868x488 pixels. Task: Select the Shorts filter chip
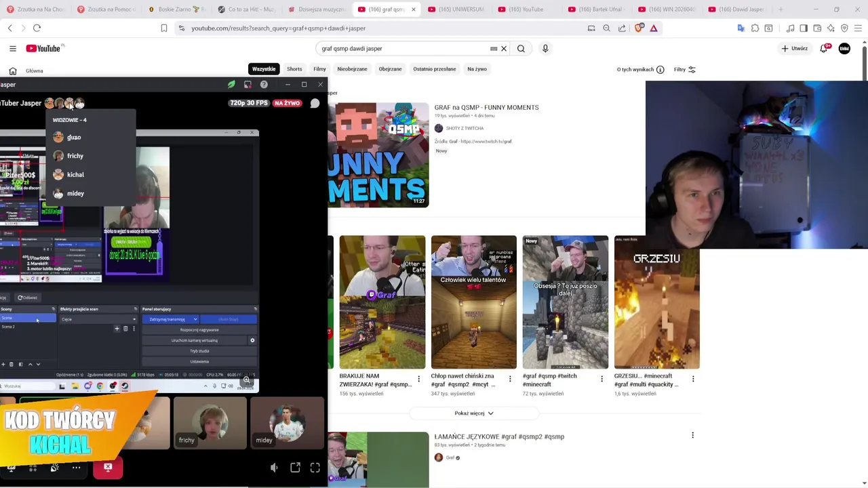tap(294, 69)
